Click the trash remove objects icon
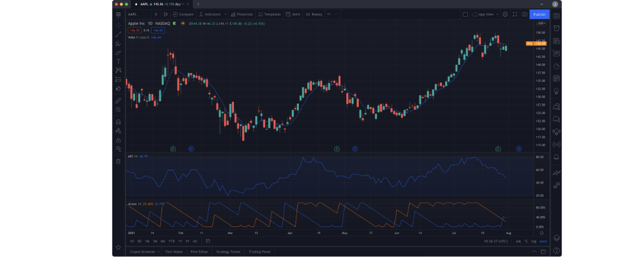This screenshot has width=644, height=257. 118,161
